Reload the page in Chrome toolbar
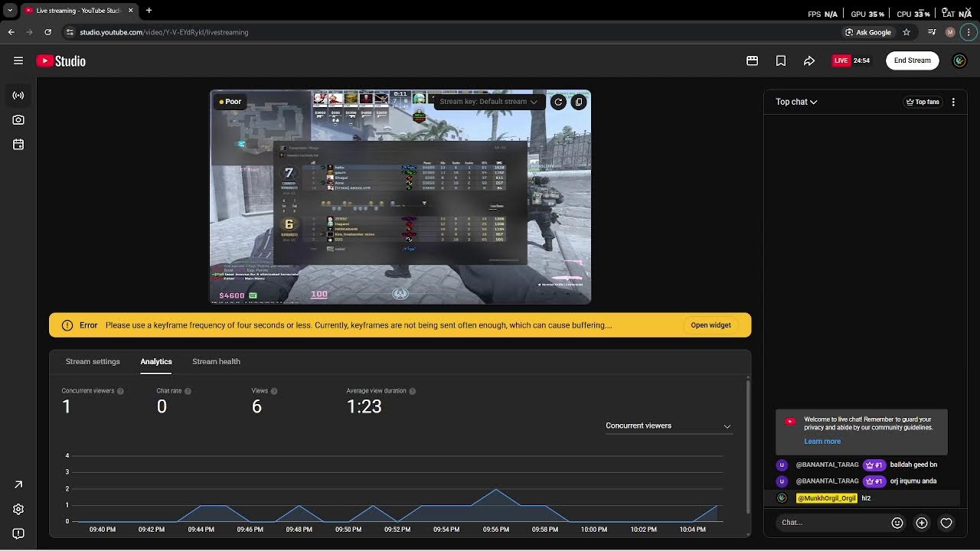This screenshot has height=551, width=980. (x=48, y=32)
